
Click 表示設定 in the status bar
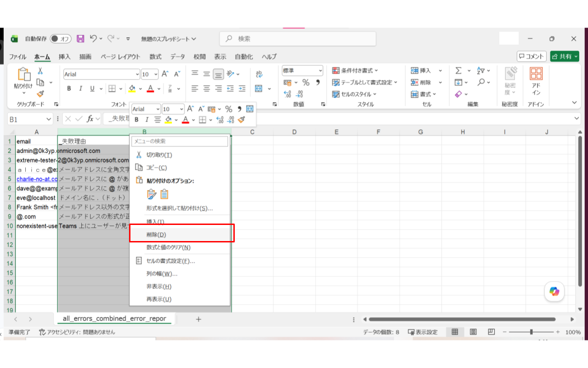(422, 332)
